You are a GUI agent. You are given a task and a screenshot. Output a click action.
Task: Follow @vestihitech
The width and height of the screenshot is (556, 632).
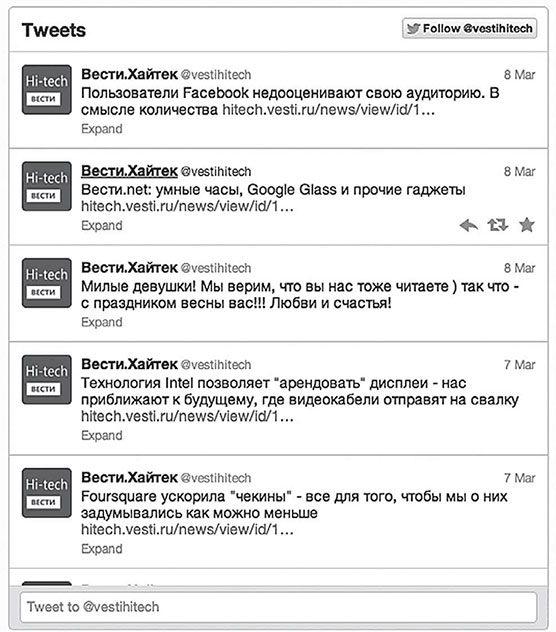(x=469, y=29)
